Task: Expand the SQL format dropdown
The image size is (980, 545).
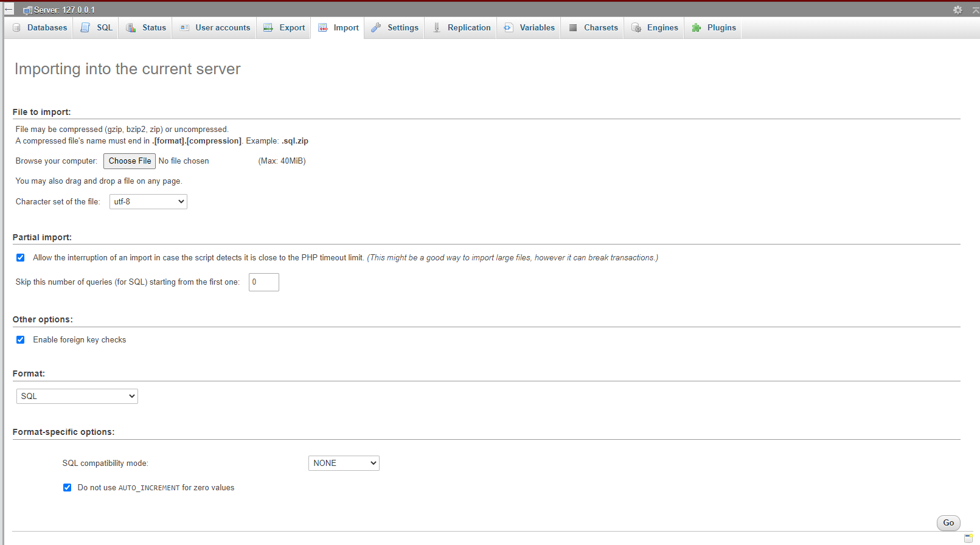Action: (x=77, y=397)
